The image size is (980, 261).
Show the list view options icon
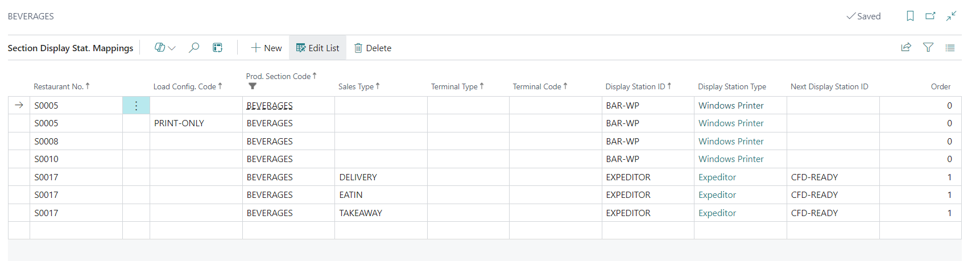(950, 48)
